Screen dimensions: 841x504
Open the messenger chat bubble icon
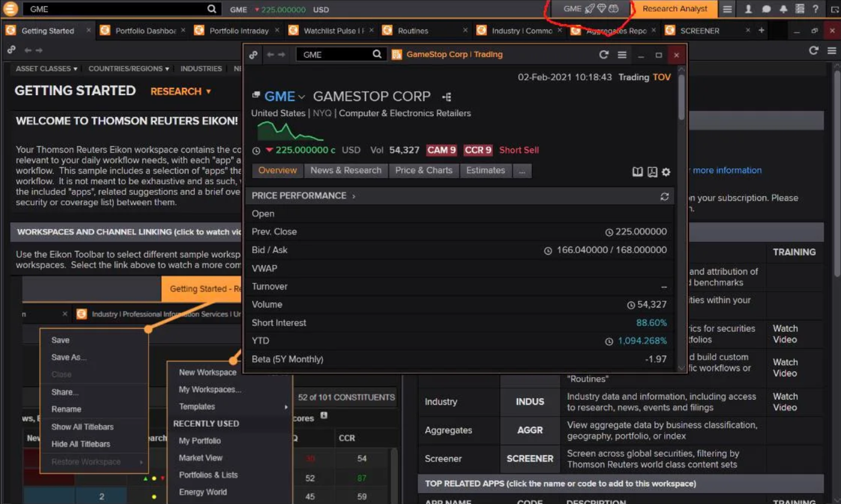[x=766, y=9]
